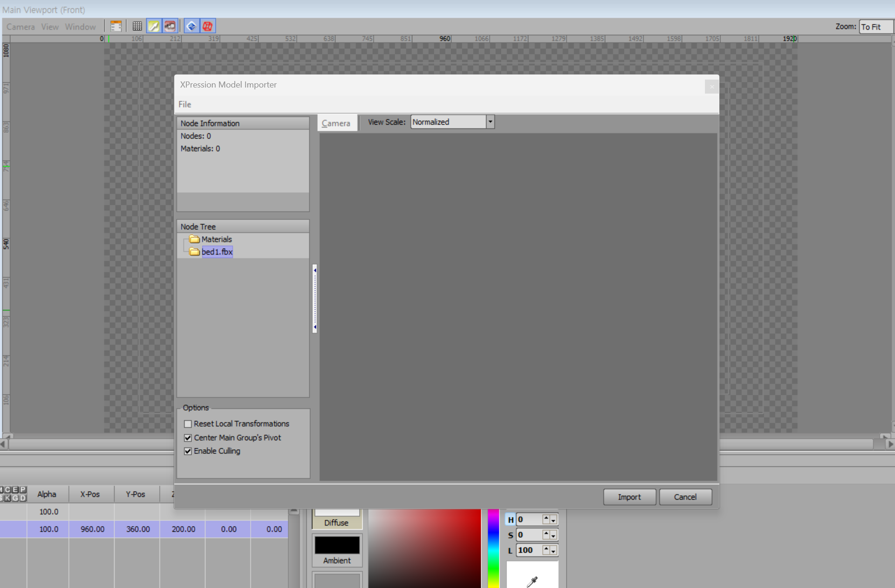
Task: Click the Import button
Action: (629, 497)
